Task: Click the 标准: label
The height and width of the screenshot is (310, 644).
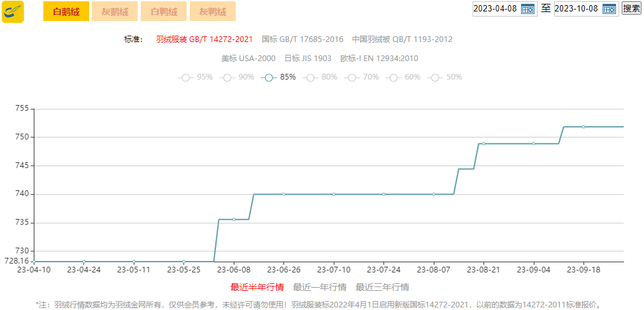Action: [x=133, y=39]
